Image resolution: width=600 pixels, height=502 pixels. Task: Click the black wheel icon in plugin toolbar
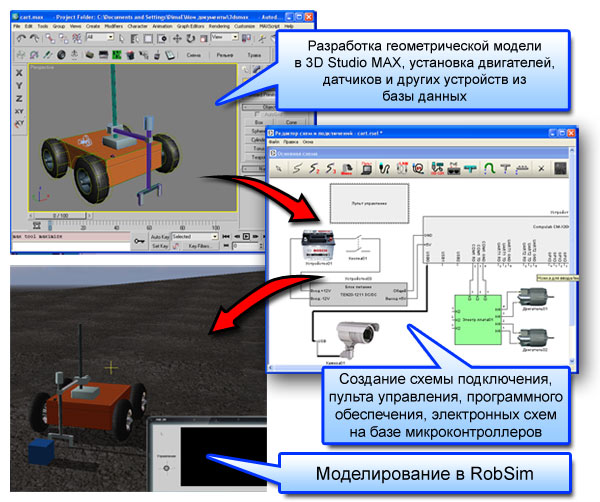61,55
